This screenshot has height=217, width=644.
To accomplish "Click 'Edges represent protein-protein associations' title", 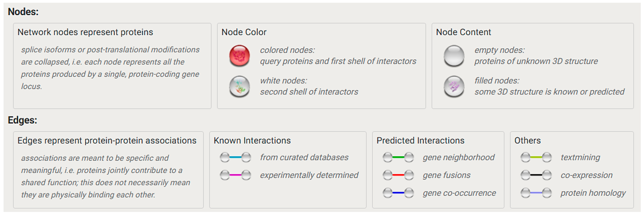I will [107, 141].
